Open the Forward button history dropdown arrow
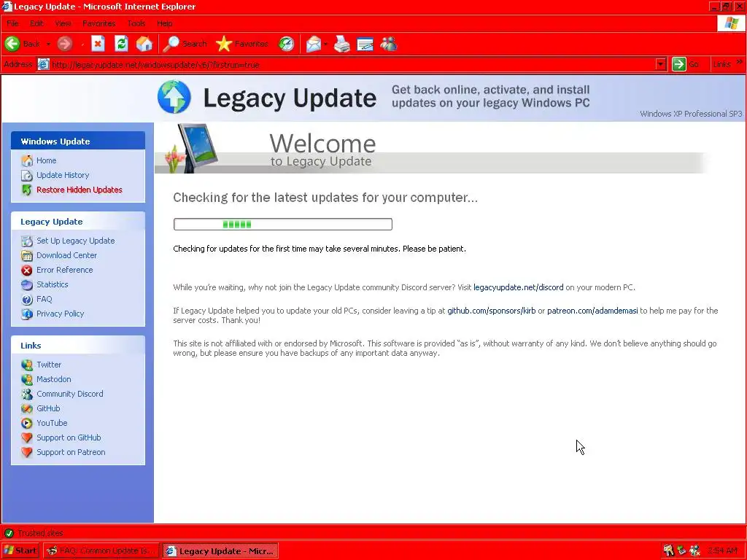The image size is (747, 560). coord(82,44)
